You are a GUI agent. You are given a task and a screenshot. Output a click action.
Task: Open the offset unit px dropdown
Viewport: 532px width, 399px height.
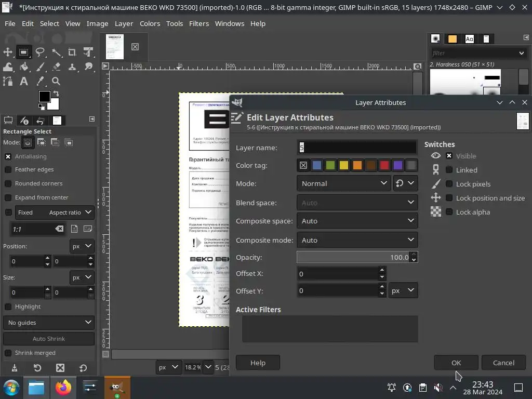point(403,290)
